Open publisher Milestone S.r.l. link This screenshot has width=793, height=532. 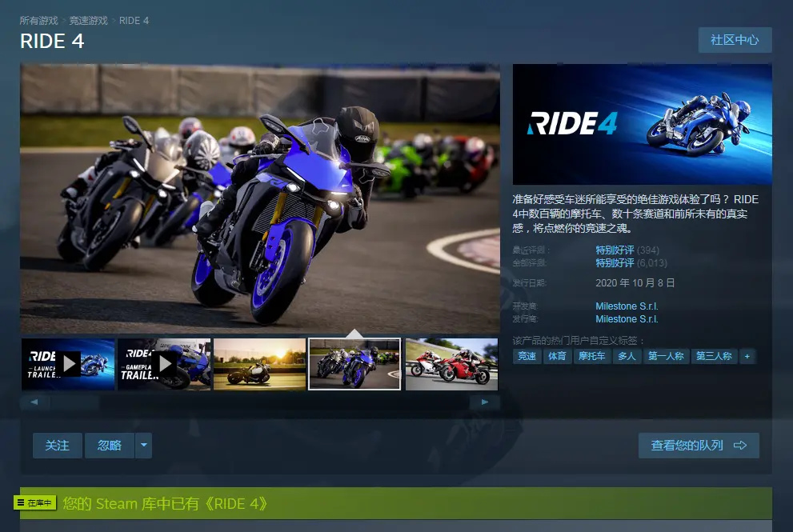point(627,319)
